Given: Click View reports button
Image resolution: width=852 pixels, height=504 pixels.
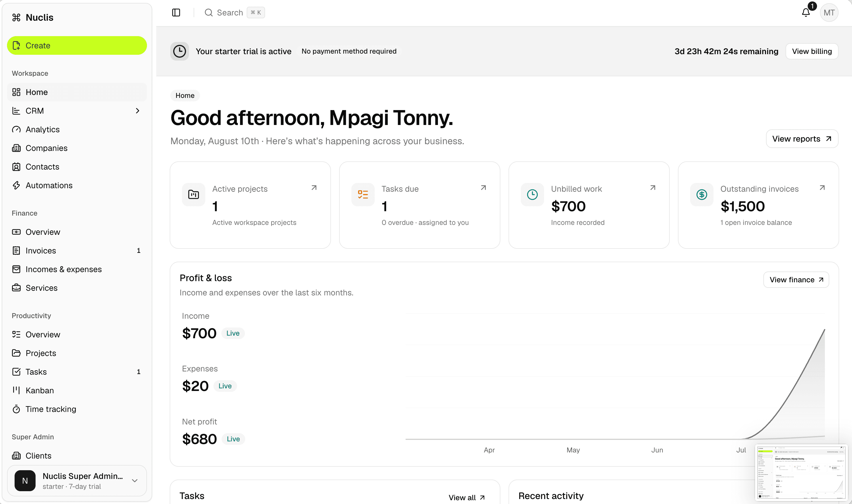Looking at the screenshot, I should (x=802, y=139).
